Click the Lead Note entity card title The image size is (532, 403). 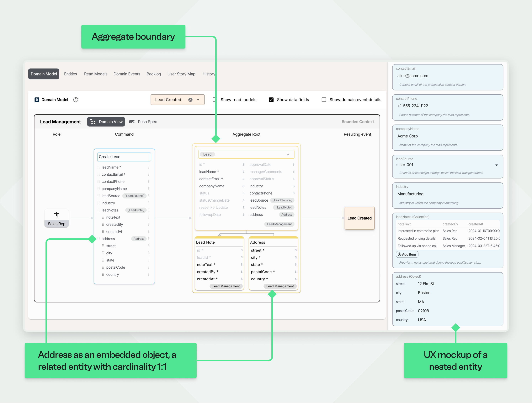[205, 242]
